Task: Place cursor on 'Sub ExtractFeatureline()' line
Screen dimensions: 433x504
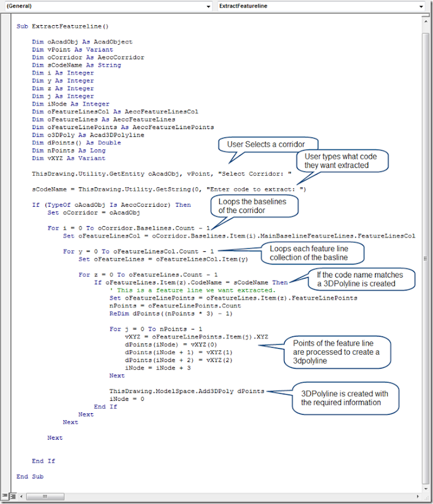Action: click(62, 26)
